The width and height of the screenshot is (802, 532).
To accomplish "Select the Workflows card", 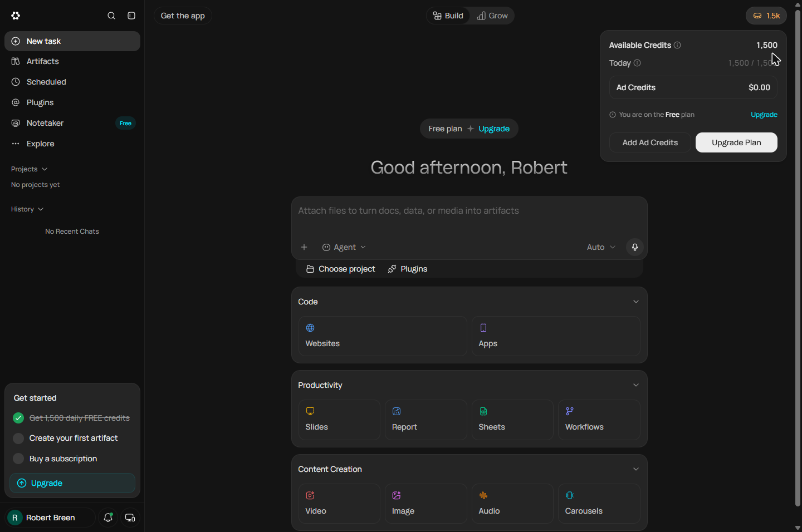I will [599, 420].
